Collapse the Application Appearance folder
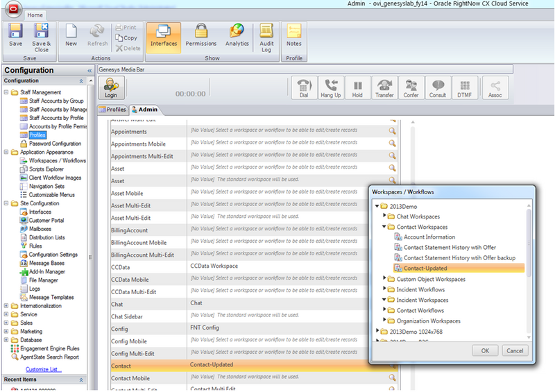The height and width of the screenshot is (392, 555). 6,152
